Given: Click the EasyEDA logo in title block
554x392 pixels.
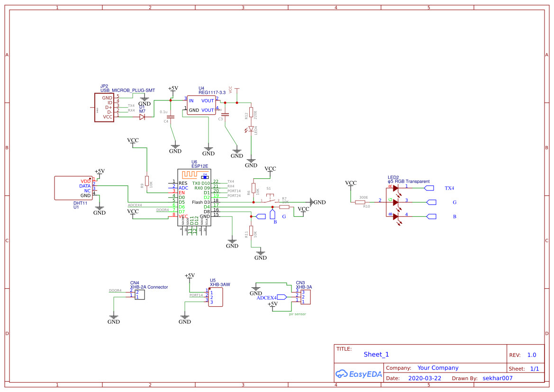Looking at the screenshot, I should 358,374.
